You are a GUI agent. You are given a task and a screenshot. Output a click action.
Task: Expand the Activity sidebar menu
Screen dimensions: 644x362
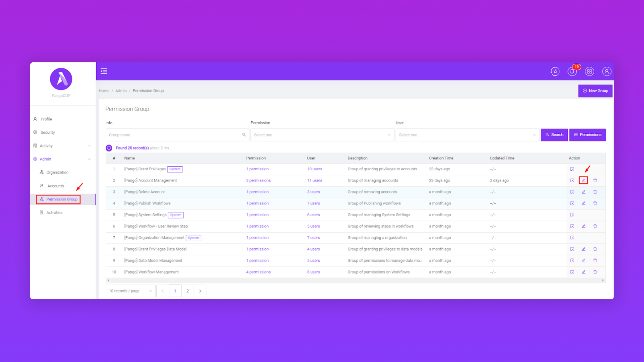[62, 146]
